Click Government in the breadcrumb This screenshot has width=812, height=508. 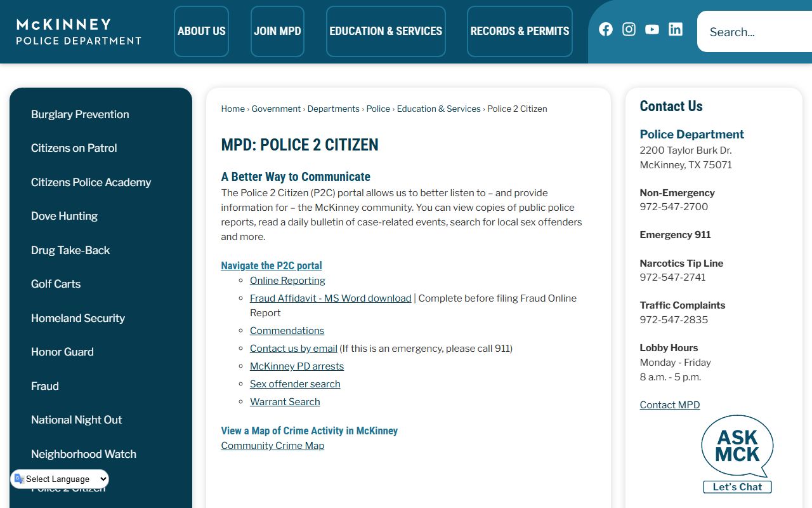276,109
